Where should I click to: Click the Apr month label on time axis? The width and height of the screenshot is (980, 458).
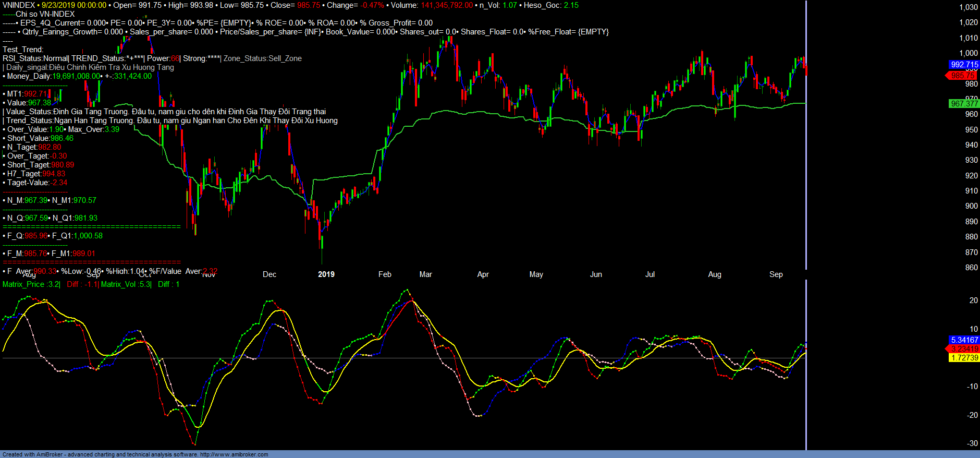tap(483, 274)
